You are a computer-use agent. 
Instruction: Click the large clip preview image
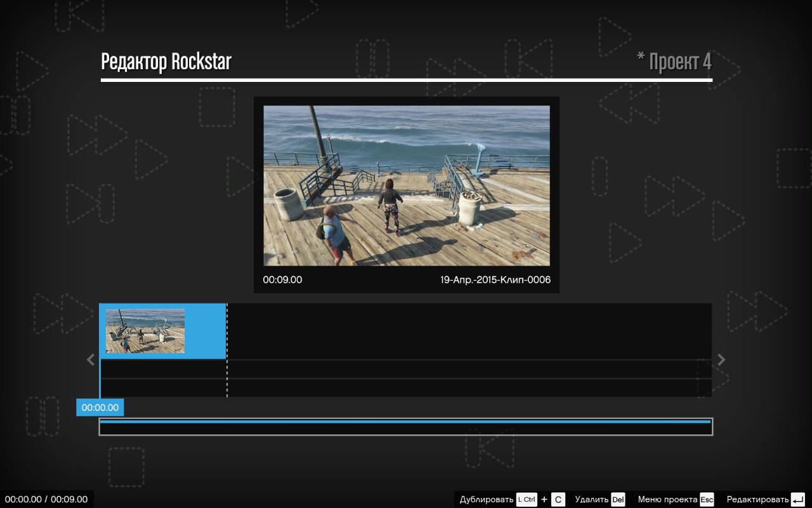click(x=407, y=185)
